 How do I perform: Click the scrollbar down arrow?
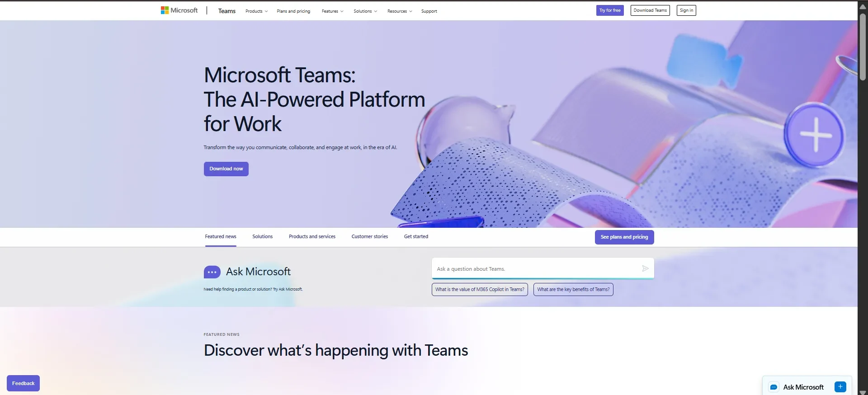[x=863, y=392]
